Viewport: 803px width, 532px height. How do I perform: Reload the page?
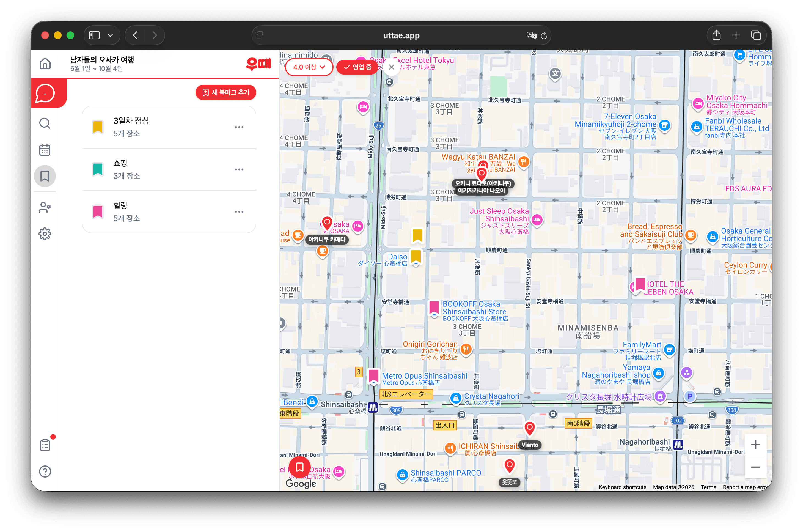544,35
